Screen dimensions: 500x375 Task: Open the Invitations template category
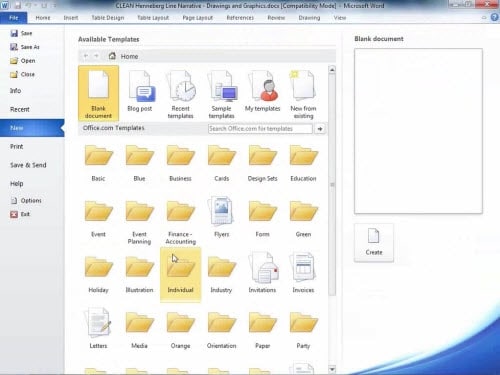pyautogui.click(x=262, y=274)
